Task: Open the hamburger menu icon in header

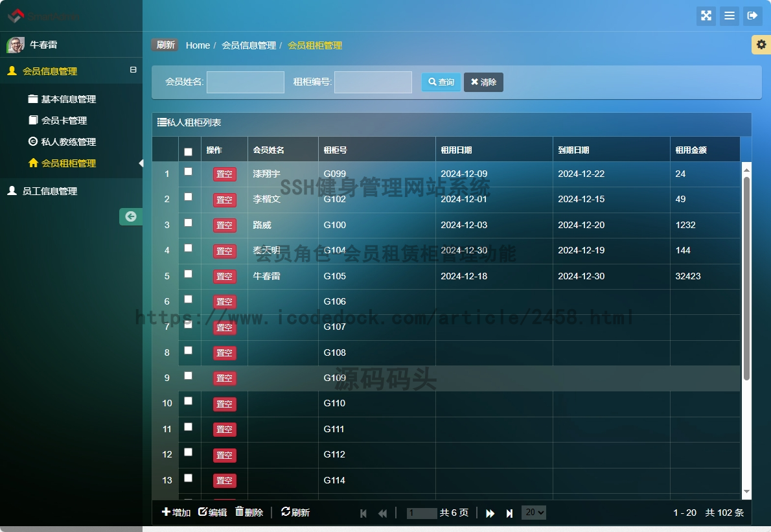Action: tap(729, 16)
